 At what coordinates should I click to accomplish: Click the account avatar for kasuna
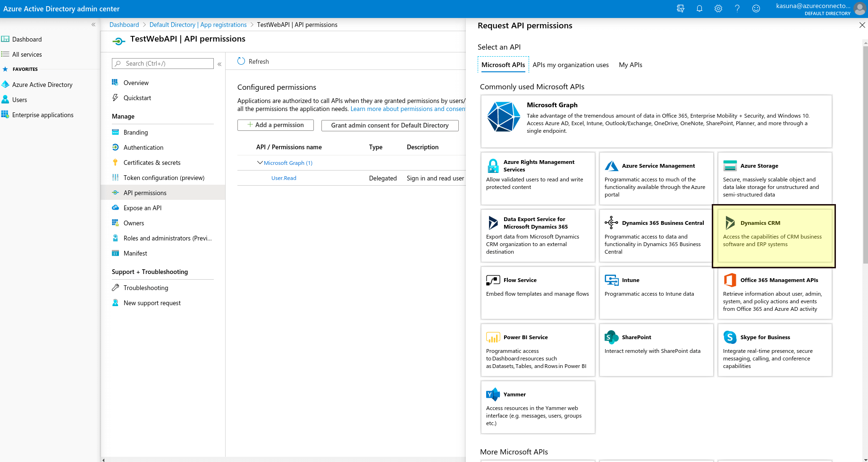tap(860, 9)
